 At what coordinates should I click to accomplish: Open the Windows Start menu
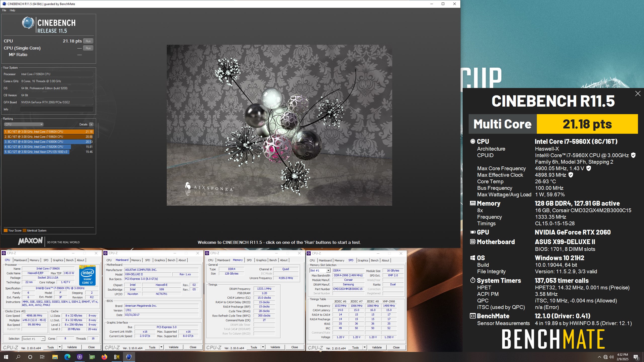[6, 357]
